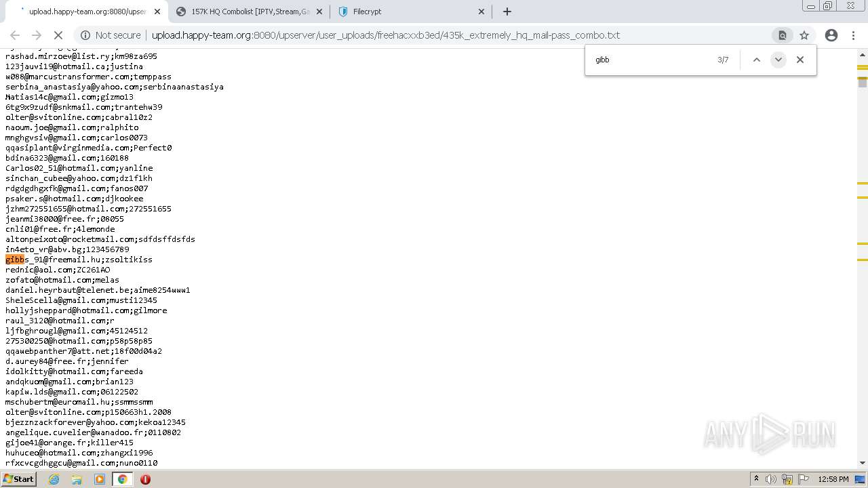The width and height of the screenshot is (868, 488).
Task: Jump to next 'gibb' match
Action: click(x=778, y=60)
